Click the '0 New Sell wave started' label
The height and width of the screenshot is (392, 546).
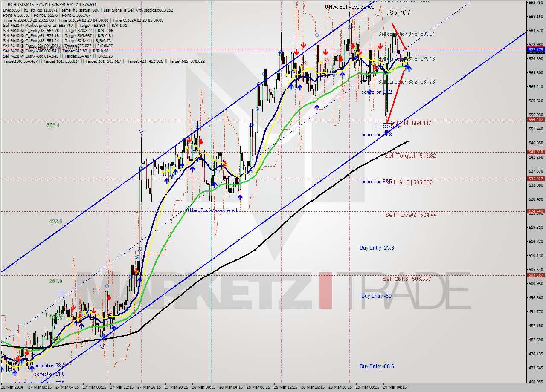tap(350, 7)
